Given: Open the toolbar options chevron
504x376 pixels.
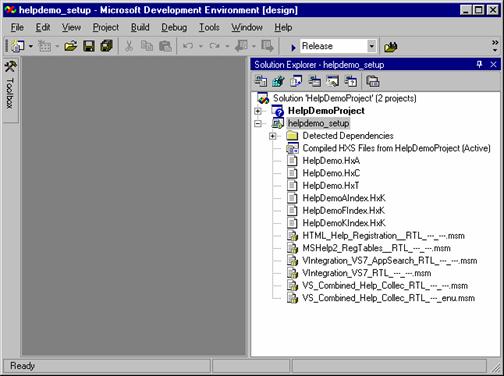Looking at the screenshot, I should pos(495,46).
